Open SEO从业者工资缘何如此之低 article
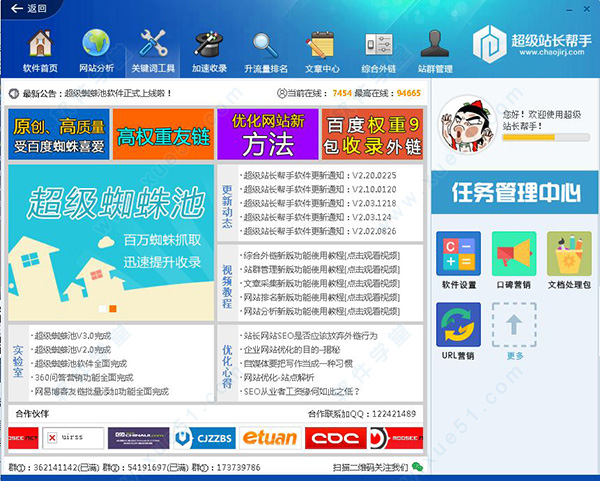 302,391
